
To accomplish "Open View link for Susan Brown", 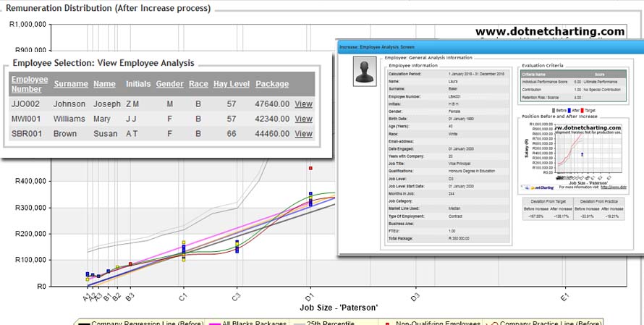I will [304, 134].
